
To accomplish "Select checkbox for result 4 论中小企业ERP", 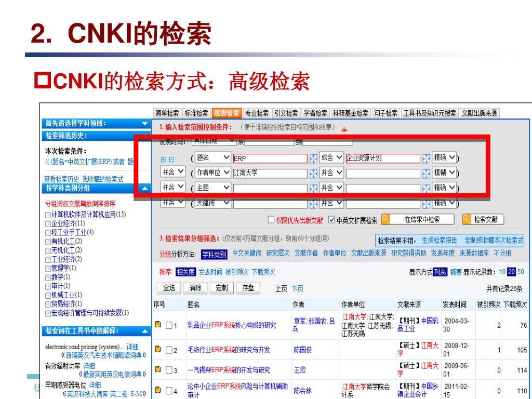I will (x=169, y=391).
